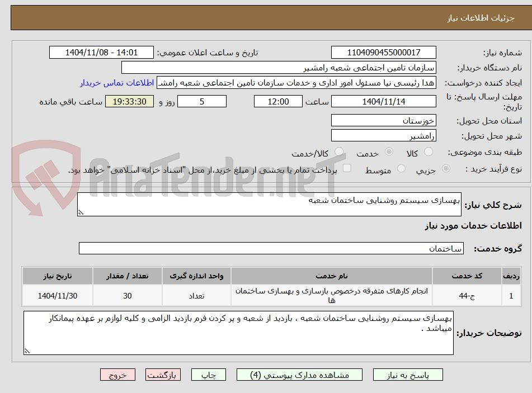Viewport: 532px width, 393px height.
Task: Open مشاهده مدارک پیوستی (4) attachments
Action: pos(299,375)
